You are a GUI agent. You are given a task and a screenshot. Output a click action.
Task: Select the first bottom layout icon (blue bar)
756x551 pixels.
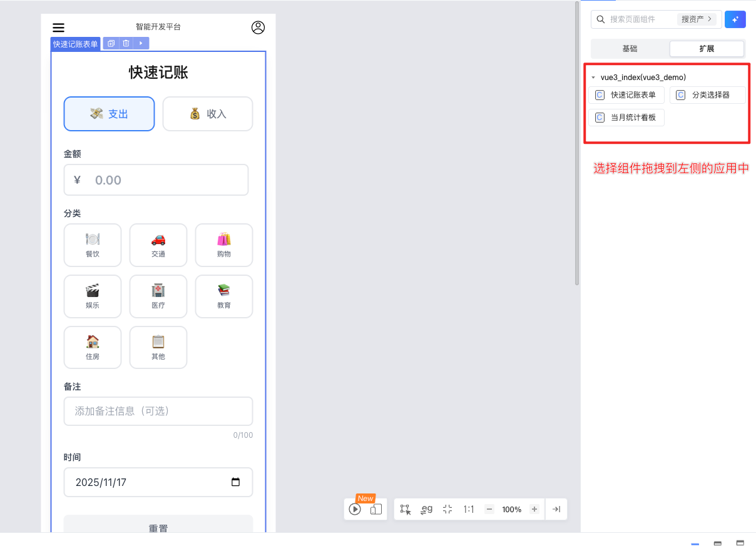(x=695, y=543)
